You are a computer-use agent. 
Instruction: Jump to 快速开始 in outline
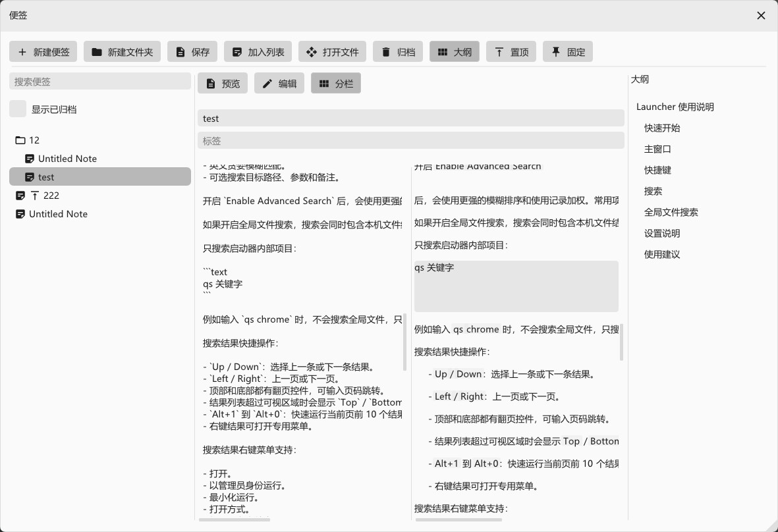[662, 128]
